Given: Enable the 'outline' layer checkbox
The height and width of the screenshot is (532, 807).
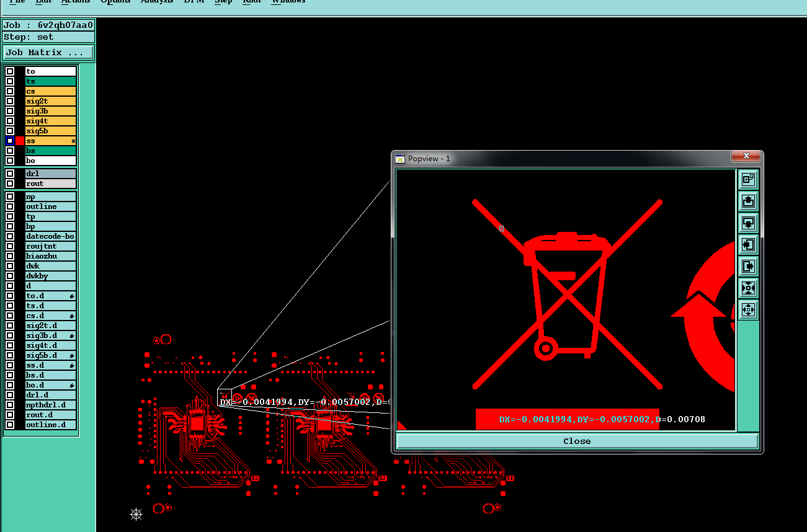Looking at the screenshot, I should pyautogui.click(x=10, y=206).
